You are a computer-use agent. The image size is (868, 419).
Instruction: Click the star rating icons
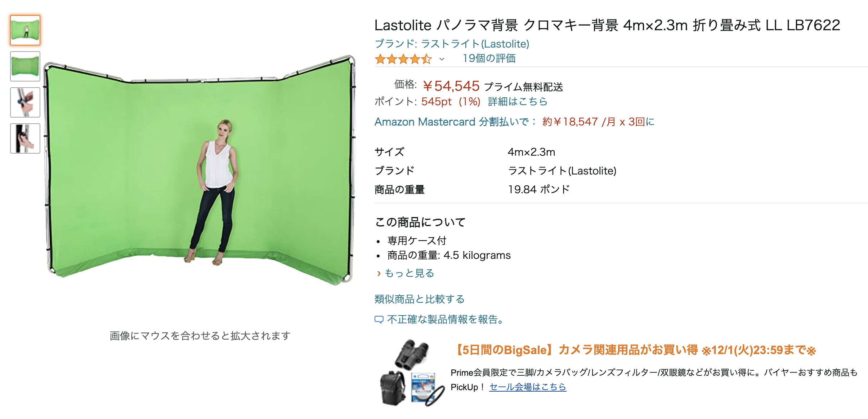(403, 59)
